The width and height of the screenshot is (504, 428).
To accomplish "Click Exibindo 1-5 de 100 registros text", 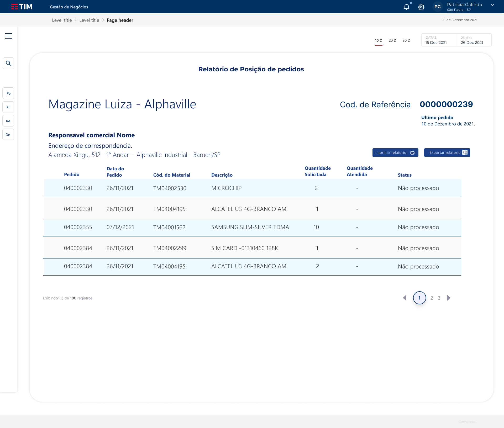I will [68, 298].
